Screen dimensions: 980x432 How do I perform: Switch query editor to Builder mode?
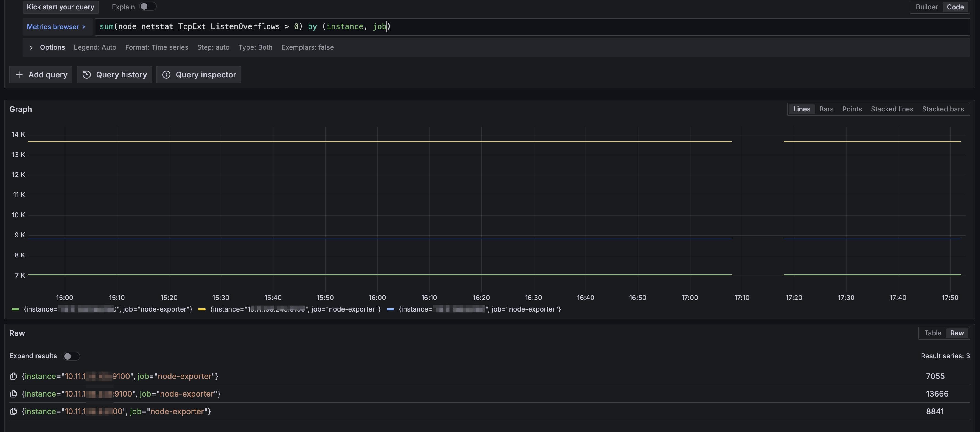click(926, 7)
